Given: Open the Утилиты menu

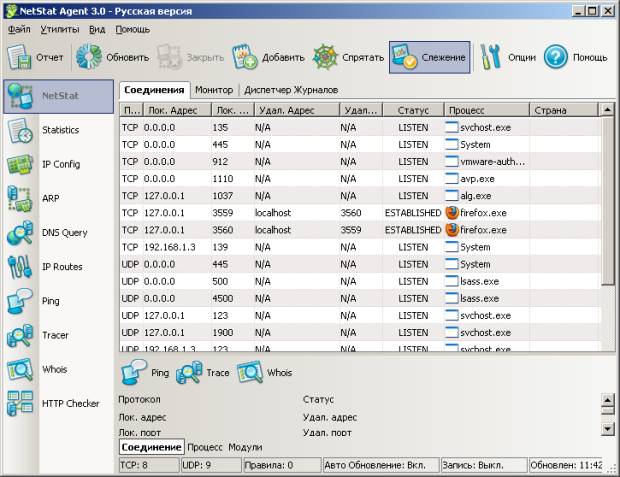Looking at the screenshot, I should 60,30.
